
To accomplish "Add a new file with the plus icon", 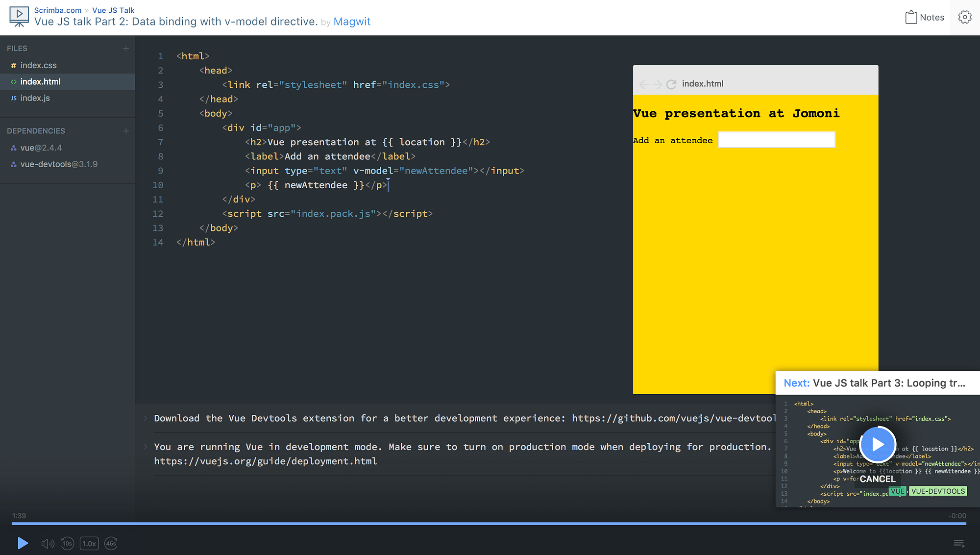I will (x=126, y=49).
